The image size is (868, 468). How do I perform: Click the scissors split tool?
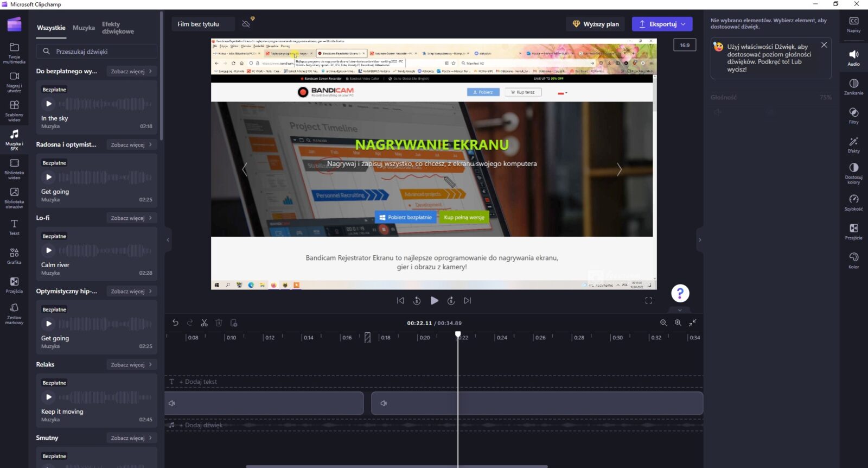click(204, 322)
